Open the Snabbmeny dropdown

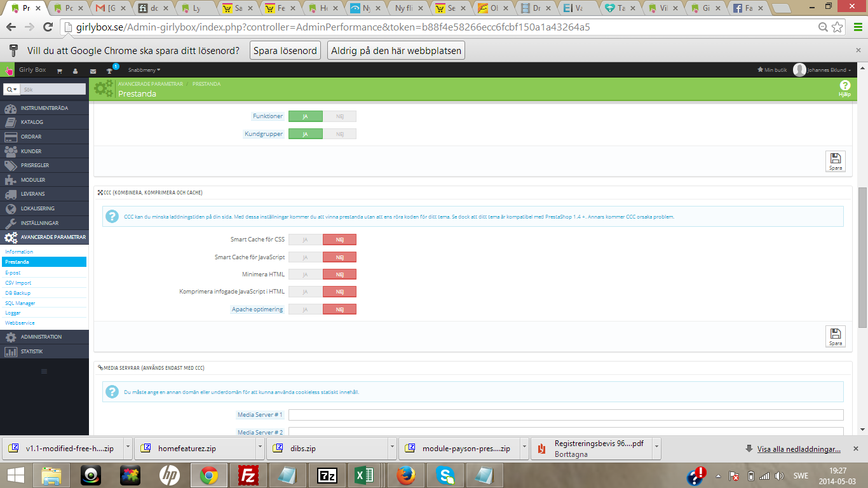pos(144,70)
